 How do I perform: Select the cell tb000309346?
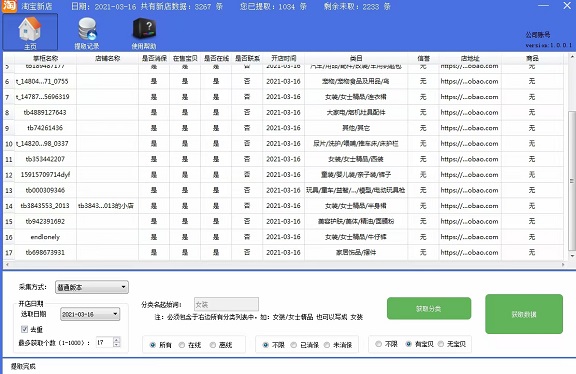(x=45, y=190)
